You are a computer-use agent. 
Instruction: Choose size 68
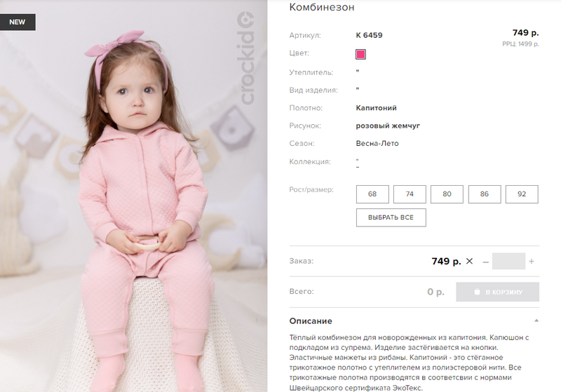372,194
